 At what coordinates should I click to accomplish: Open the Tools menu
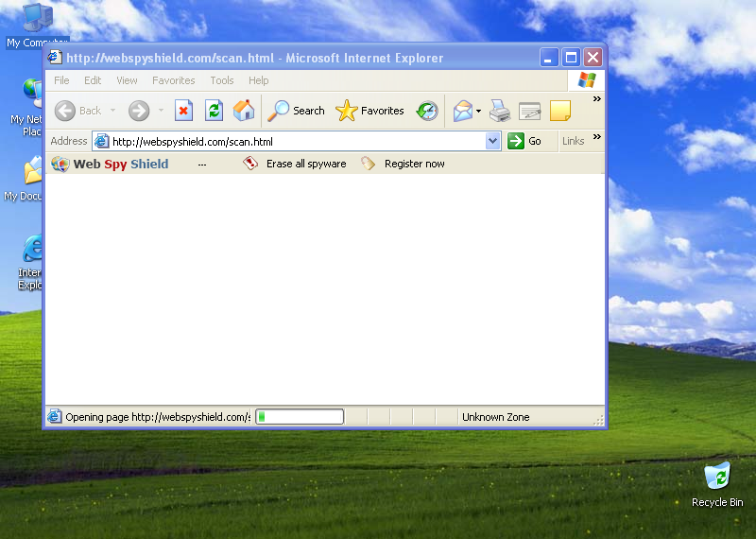pos(222,80)
